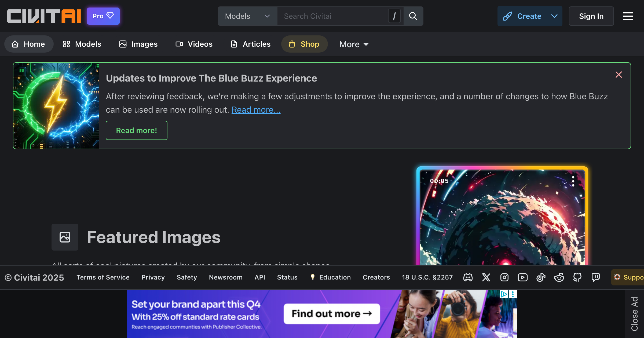Click the slash keyboard shortcut hint
The height and width of the screenshot is (338, 644).
[394, 16]
